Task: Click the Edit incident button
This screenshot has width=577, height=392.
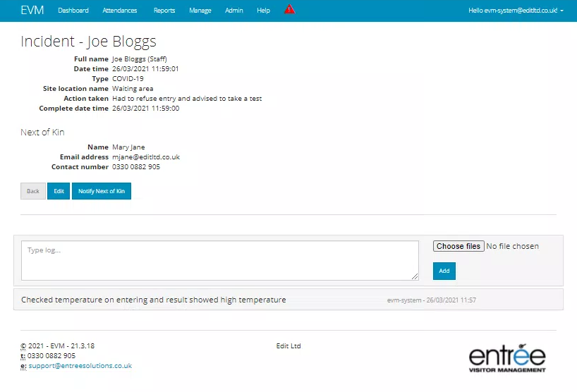Action: (59, 191)
